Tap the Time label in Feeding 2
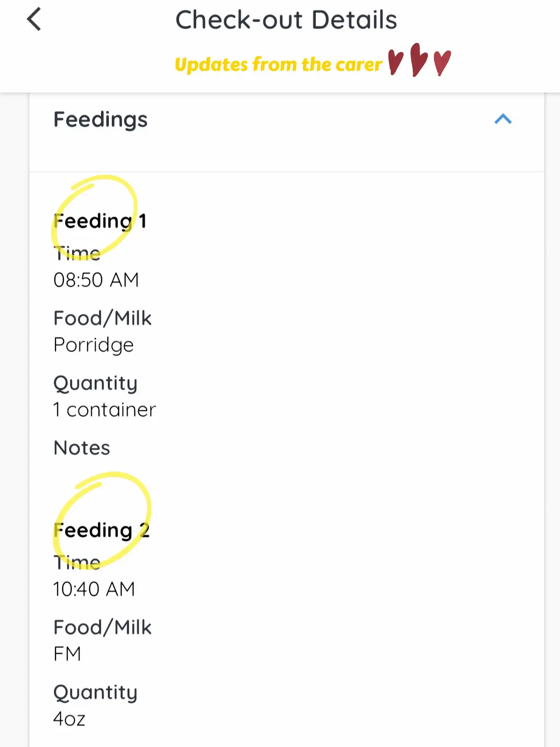 click(x=77, y=562)
